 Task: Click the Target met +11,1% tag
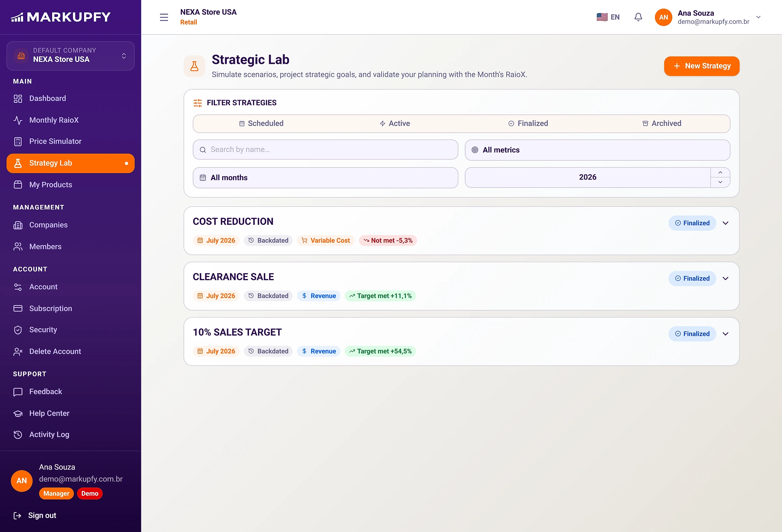[x=380, y=296]
